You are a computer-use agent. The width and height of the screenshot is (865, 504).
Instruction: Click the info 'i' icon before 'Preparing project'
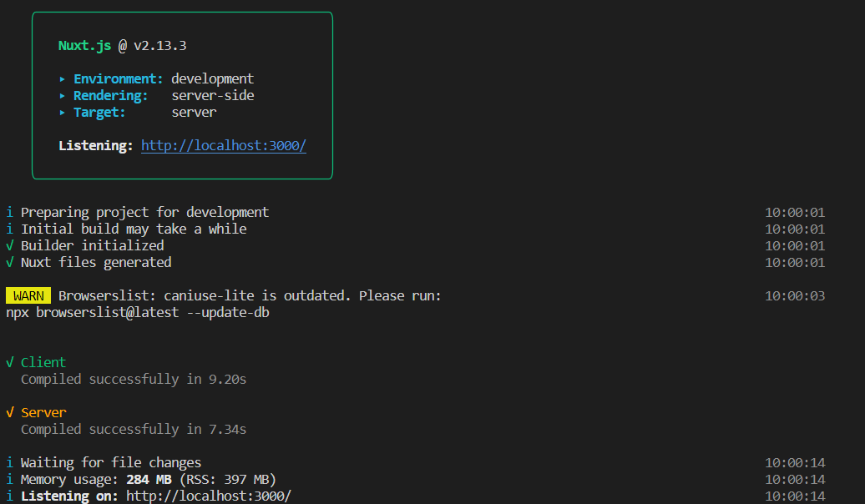coord(9,212)
